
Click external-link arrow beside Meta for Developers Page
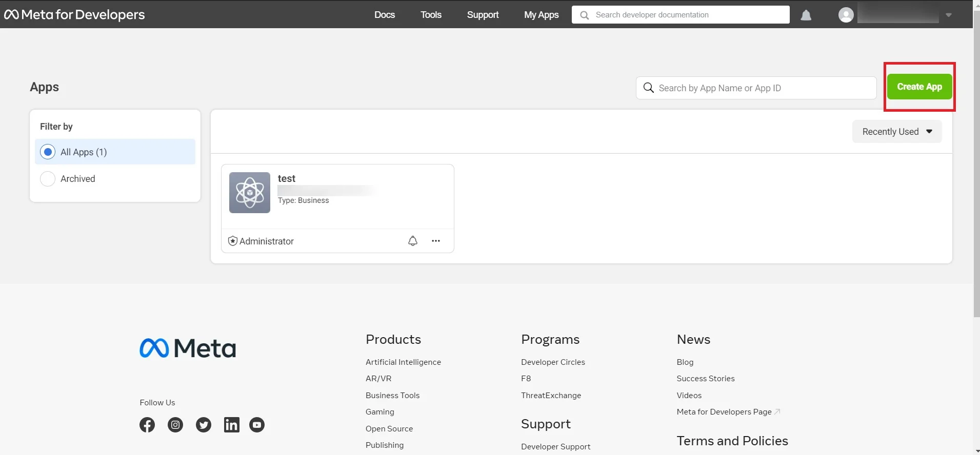click(x=777, y=411)
